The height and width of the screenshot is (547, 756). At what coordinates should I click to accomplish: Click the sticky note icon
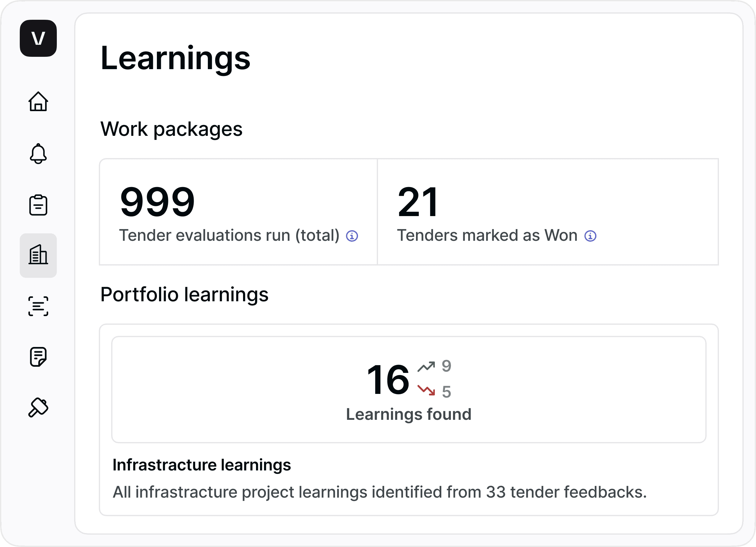tap(38, 357)
